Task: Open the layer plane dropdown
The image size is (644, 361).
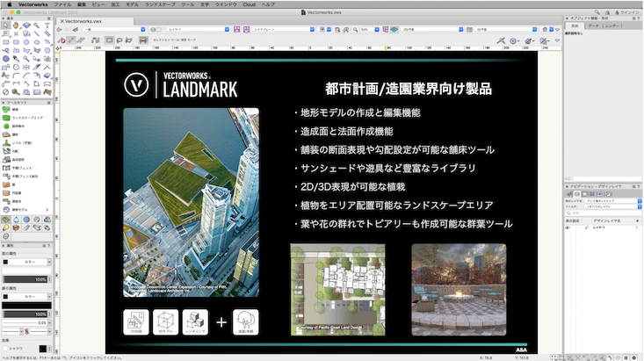Action: [284, 30]
